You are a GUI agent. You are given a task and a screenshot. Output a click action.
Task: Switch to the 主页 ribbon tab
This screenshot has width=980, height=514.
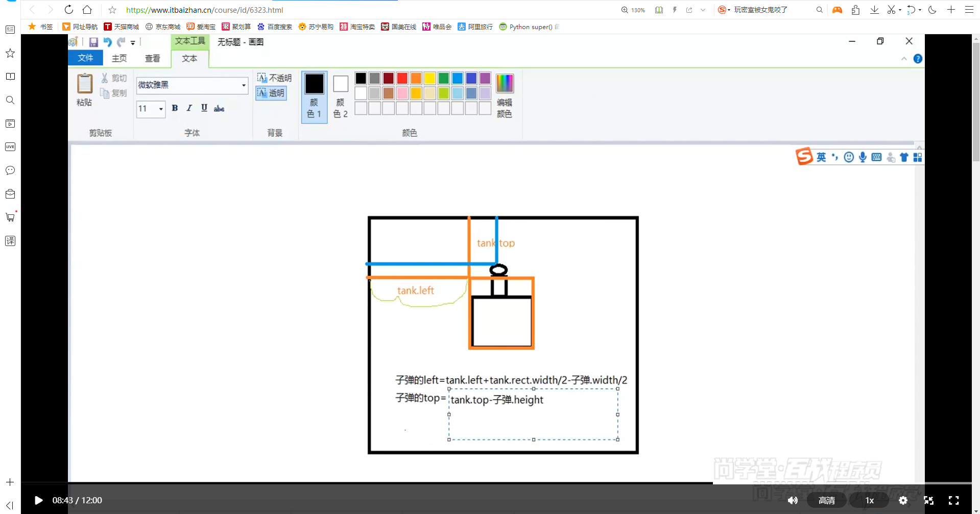pyautogui.click(x=119, y=58)
